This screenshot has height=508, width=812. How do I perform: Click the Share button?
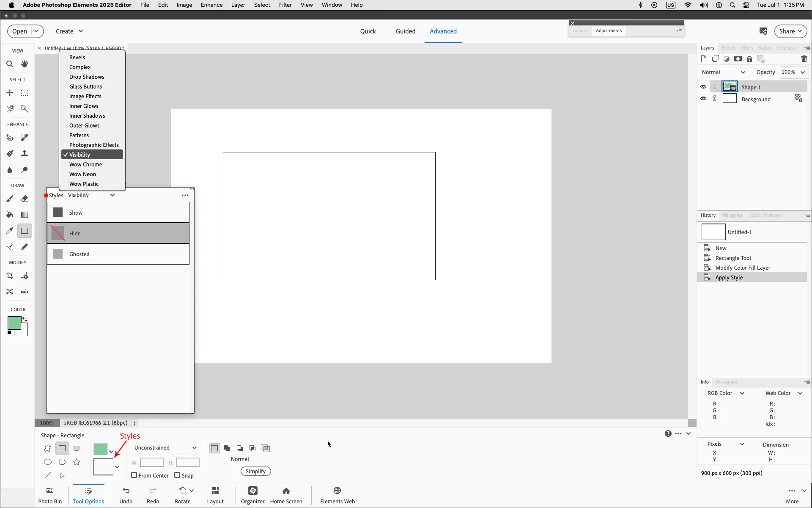coord(790,31)
